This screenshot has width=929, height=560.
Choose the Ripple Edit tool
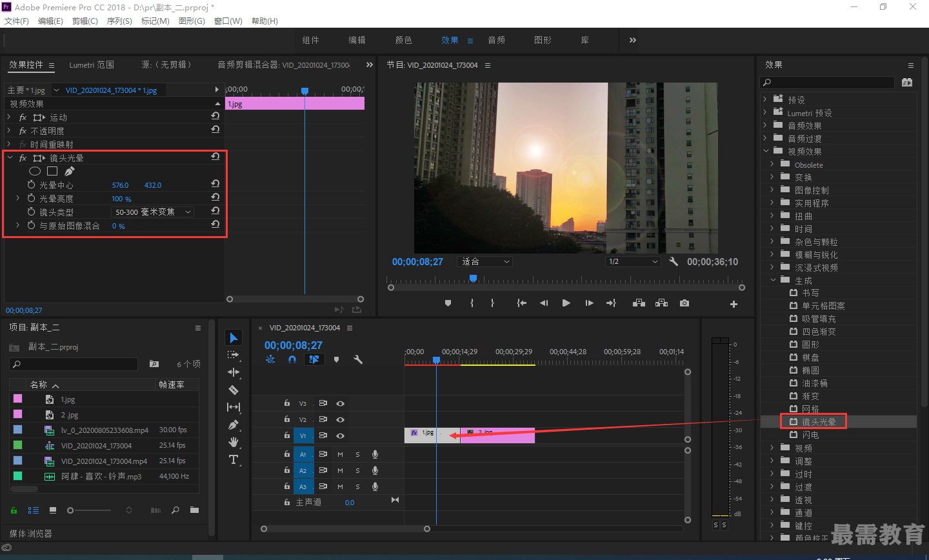(x=234, y=372)
